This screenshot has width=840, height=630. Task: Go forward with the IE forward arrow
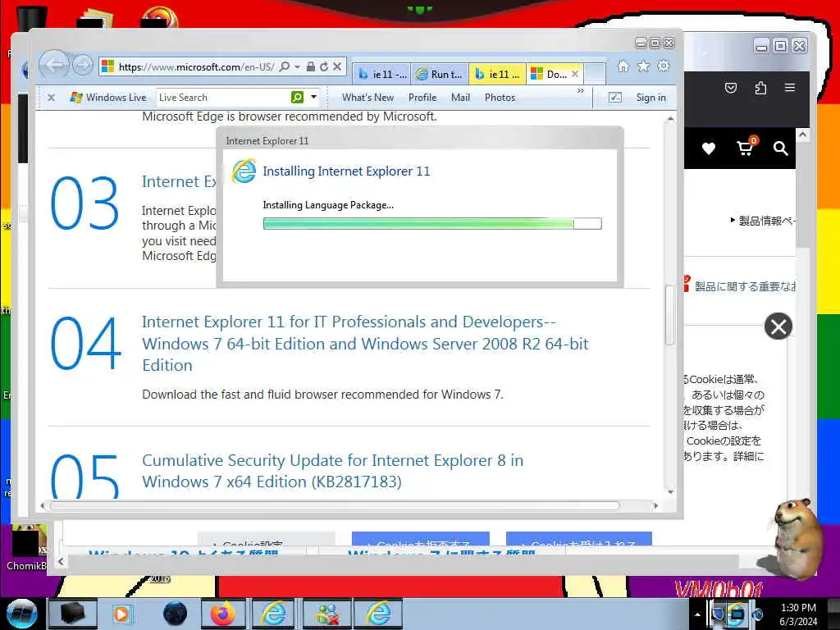[x=83, y=66]
